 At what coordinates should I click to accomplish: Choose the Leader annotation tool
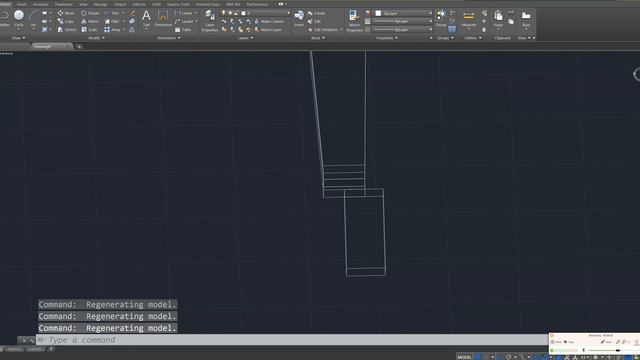184,21
